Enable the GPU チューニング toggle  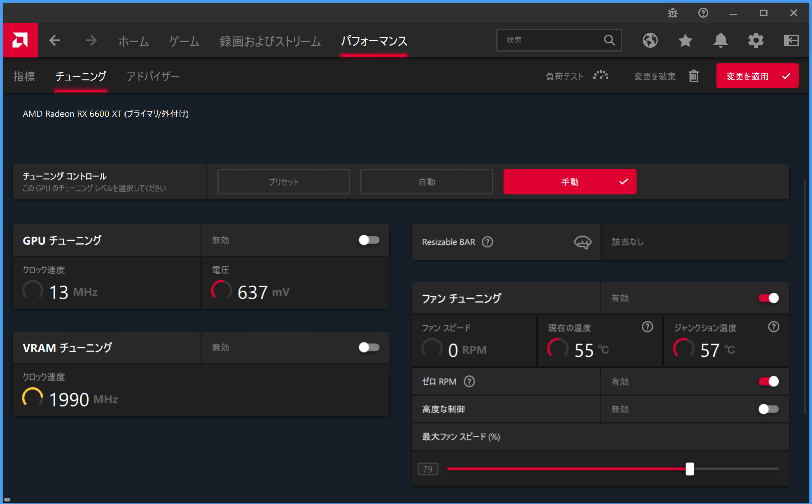tap(369, 240)
